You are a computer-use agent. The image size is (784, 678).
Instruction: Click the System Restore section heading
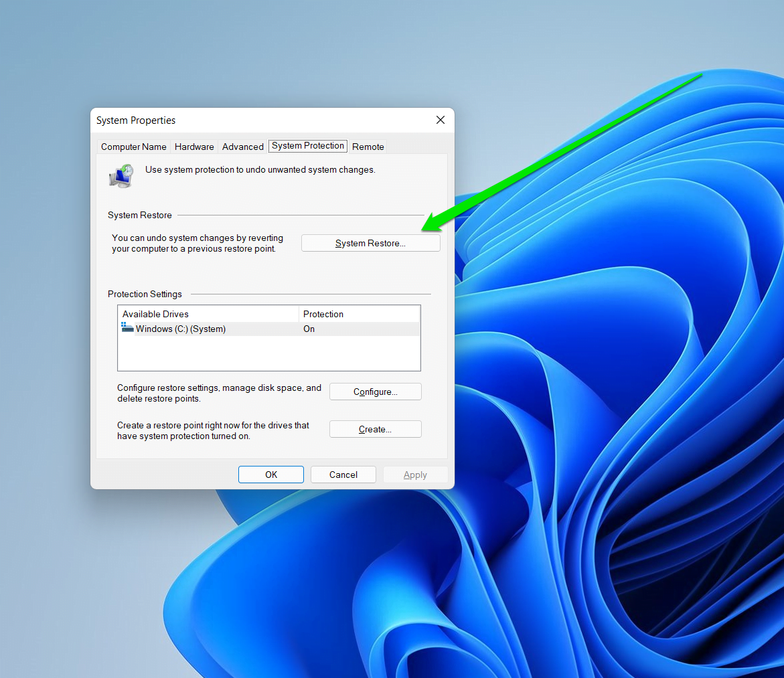coord(139,215)
